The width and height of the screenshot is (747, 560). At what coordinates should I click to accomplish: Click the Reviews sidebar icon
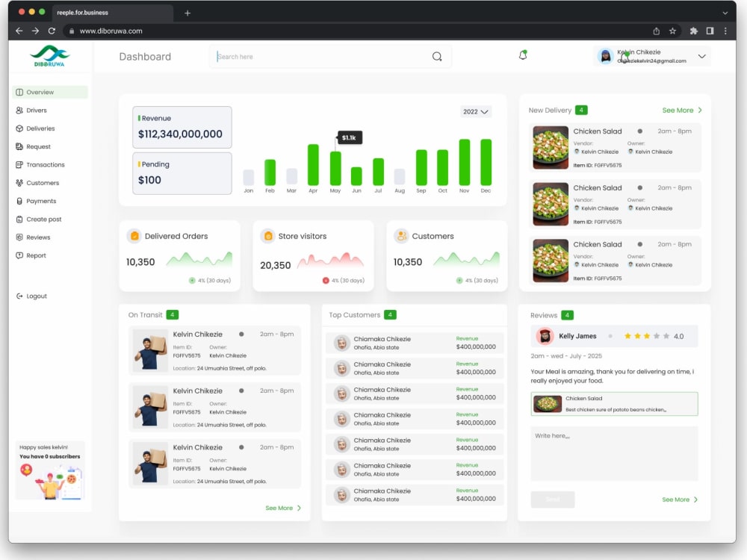(x=19, y=237)
